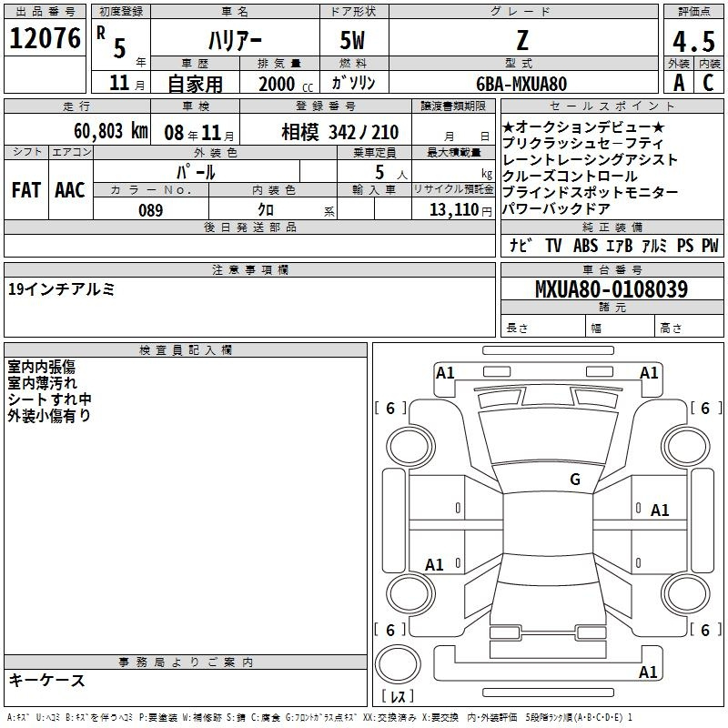This screenshot has width=728, height=728.
Task: Select the model code 6BA-MXUA80
Action: [521, 83]
